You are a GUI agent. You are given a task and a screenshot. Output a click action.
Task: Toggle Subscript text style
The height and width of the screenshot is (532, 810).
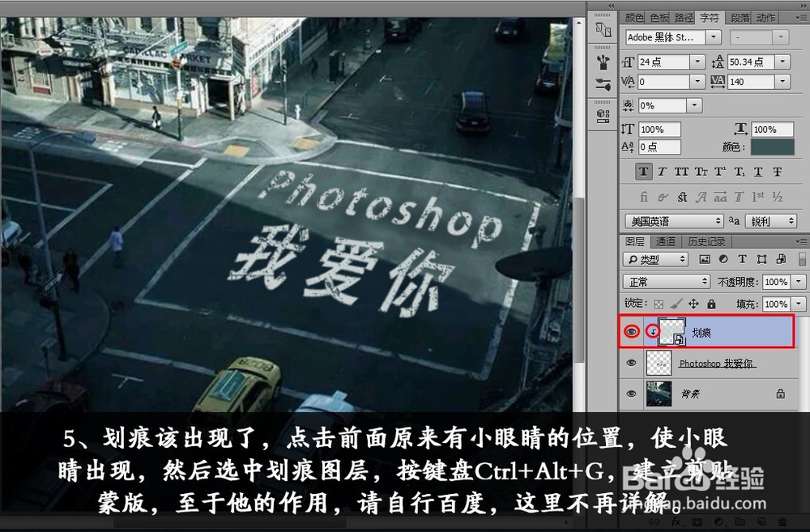point(740,172)
